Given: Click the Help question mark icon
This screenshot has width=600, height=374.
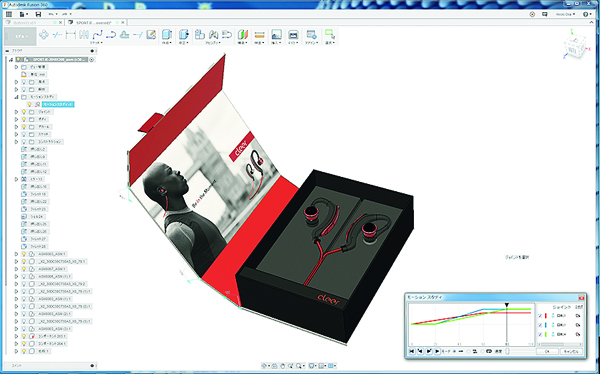Looking at the screenshot, I should click(x=586, y=14).
